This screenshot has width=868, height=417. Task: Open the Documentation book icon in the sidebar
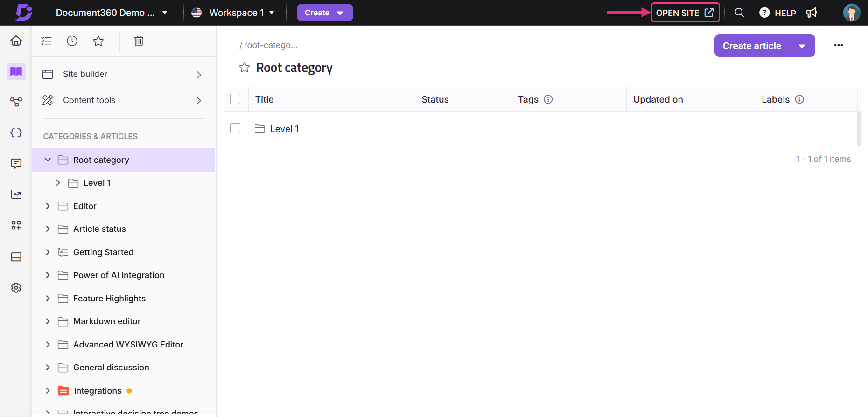pyautogui.click(x=16, y=71)
